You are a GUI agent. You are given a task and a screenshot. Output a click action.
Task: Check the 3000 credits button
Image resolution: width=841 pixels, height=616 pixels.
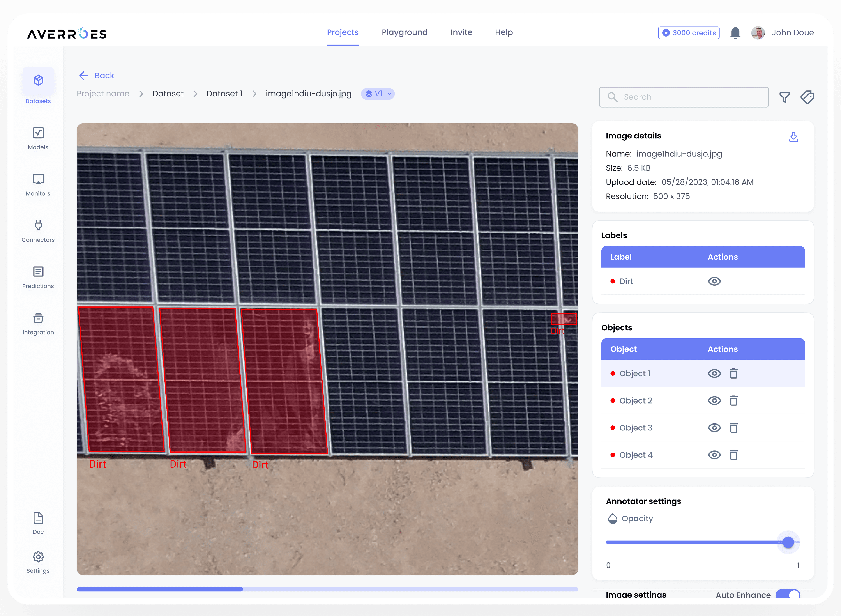pos(688,32)
